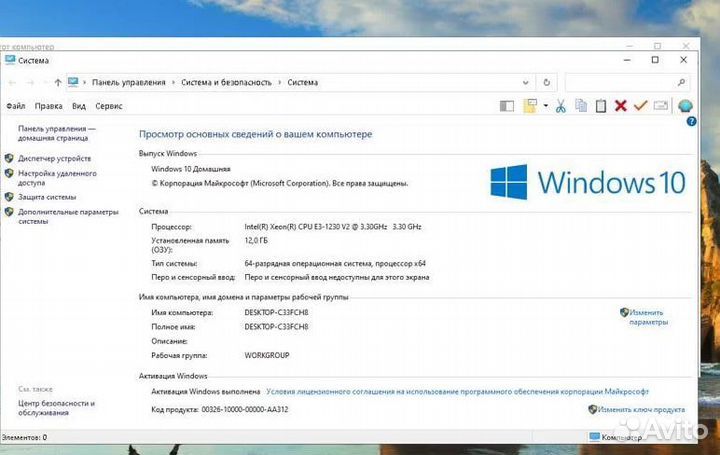Click the scissors Cut icon in toolbar

[x=560, y=106]
